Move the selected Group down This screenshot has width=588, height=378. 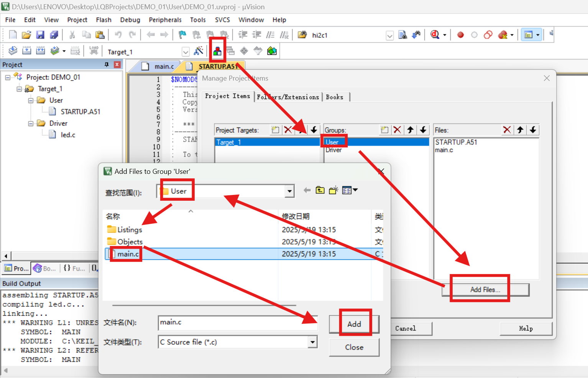[x=423, y=130]
